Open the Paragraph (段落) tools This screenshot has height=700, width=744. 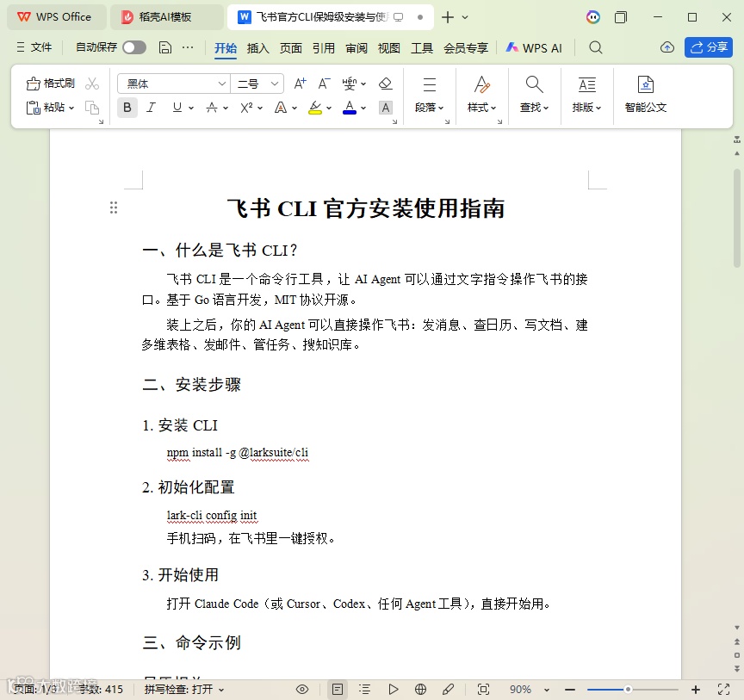coord(430,95)
